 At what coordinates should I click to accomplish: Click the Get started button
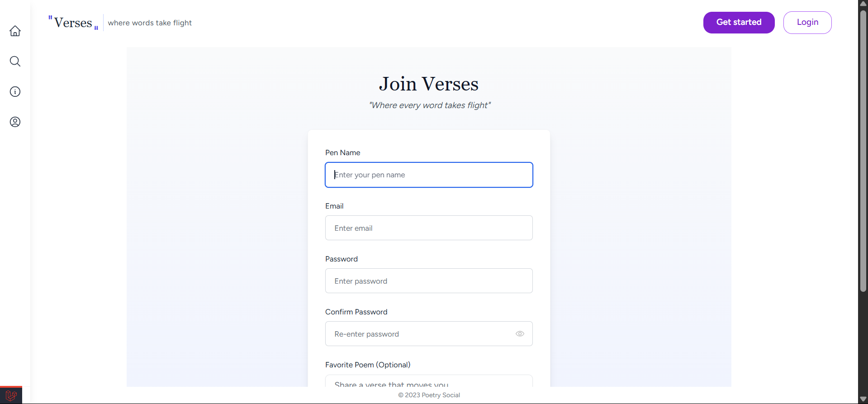[x=739, y=22]
